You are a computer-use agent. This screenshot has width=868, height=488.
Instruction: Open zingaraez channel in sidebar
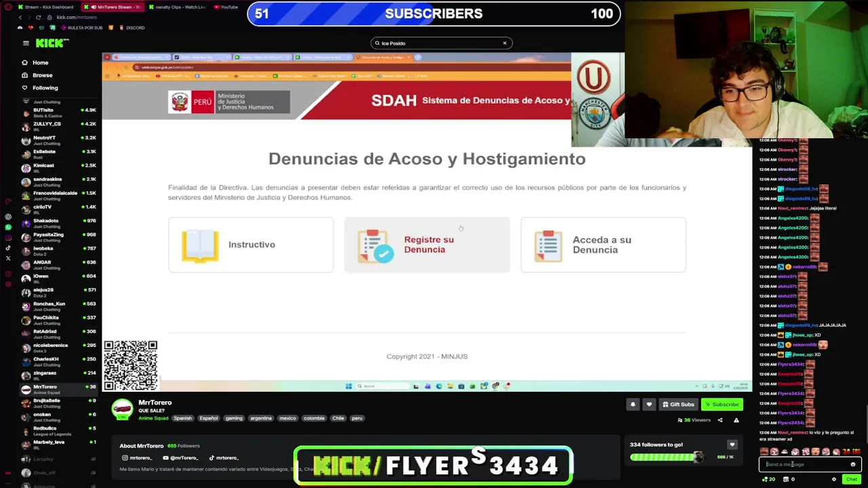click(x=60, y=375)
